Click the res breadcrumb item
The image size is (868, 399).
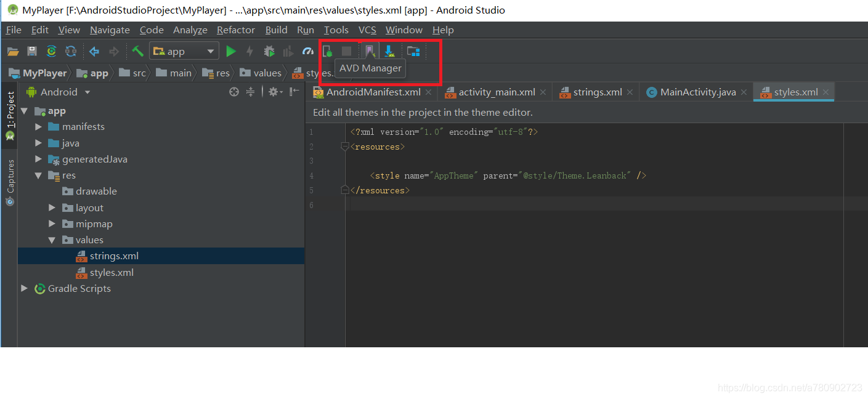tap(216, 73)
